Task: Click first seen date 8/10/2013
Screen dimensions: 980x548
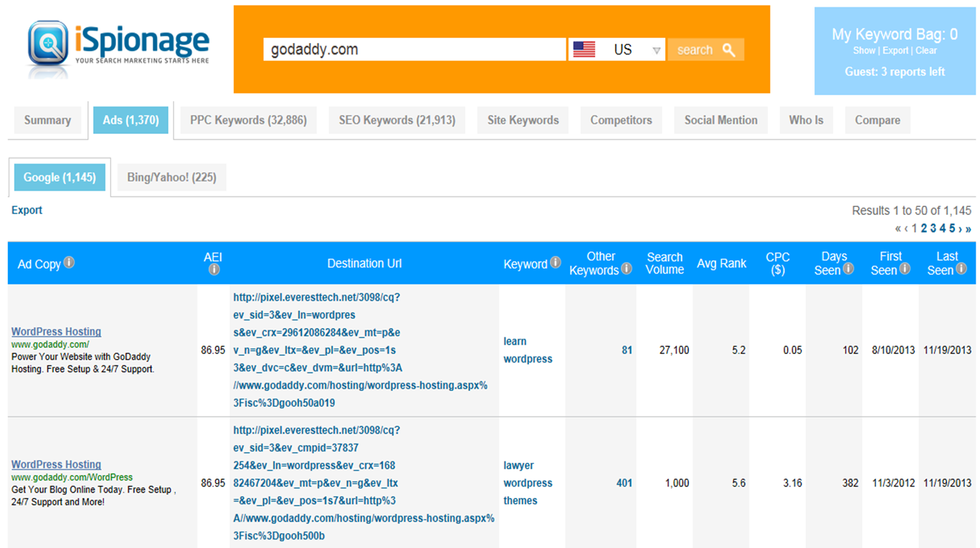Action: (893, 350)
